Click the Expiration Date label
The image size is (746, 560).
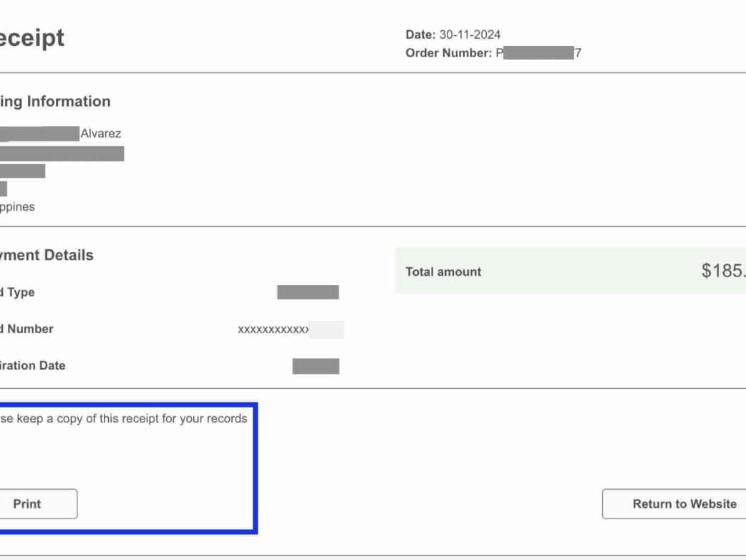[x=33, y=365]
